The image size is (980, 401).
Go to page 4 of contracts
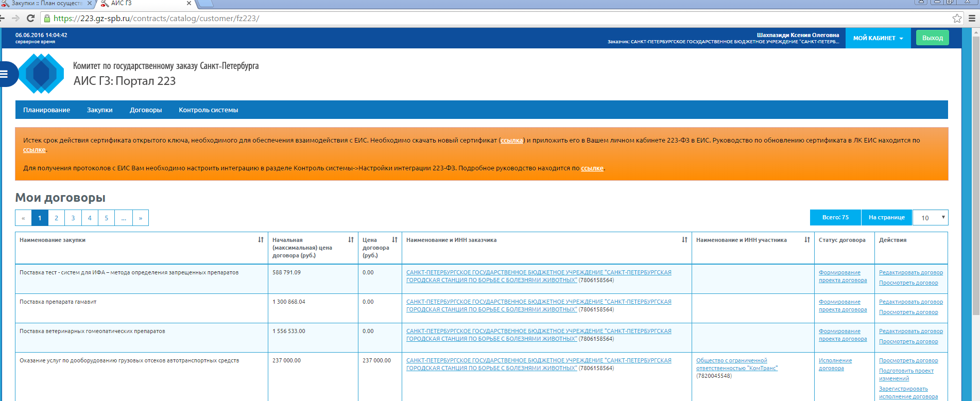(x=90, y=218)
